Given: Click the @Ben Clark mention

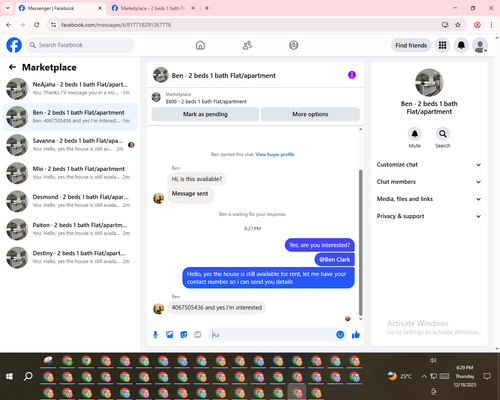Looking at the screenshot, I should click(335, 259).
